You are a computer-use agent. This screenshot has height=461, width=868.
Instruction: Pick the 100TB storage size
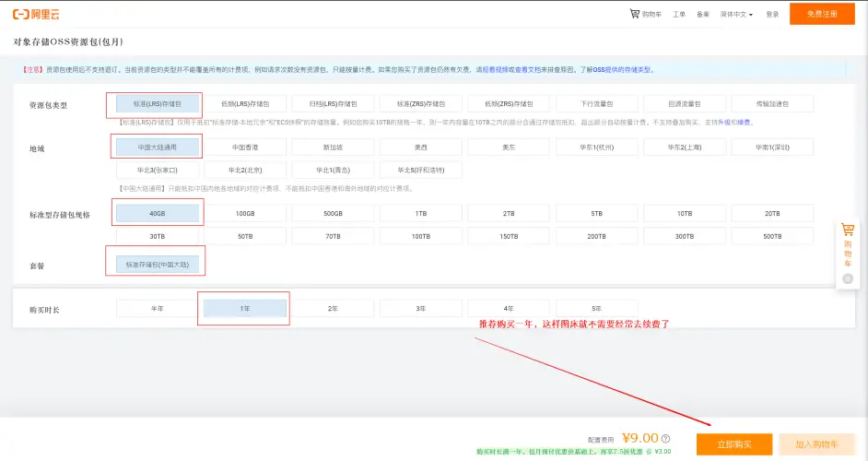click(x=421, y=236)
